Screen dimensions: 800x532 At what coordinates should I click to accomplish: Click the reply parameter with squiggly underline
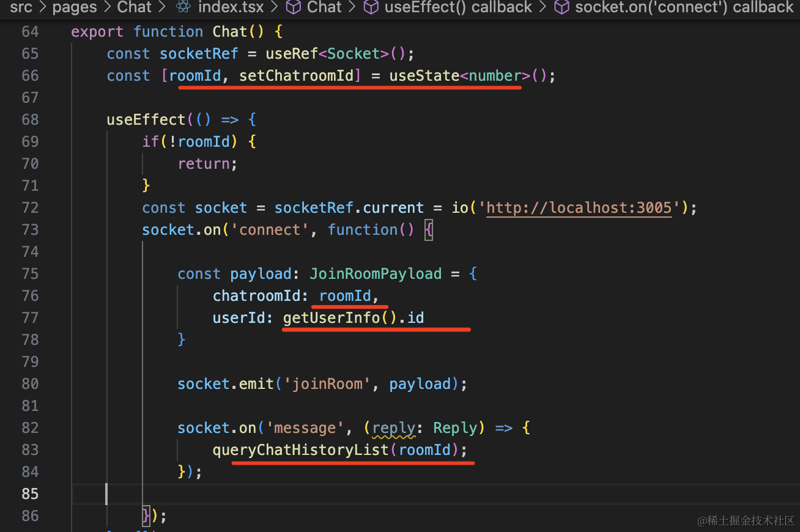(x=393, y=428)
